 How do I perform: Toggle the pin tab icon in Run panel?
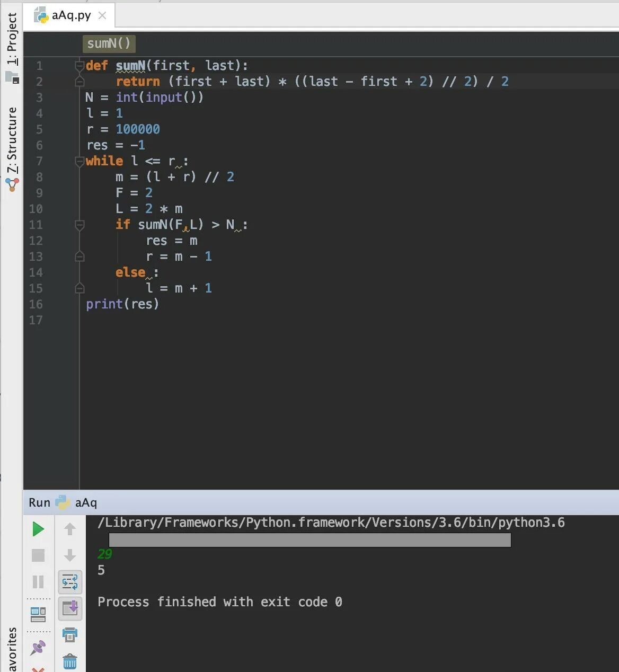point(38,647)
